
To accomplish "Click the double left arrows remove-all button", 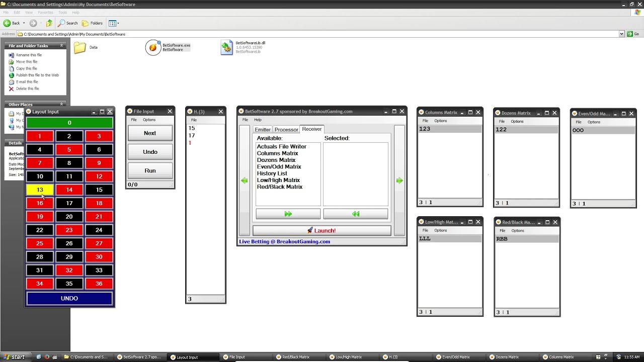I will pyautogui.click(x=355, y=214).
